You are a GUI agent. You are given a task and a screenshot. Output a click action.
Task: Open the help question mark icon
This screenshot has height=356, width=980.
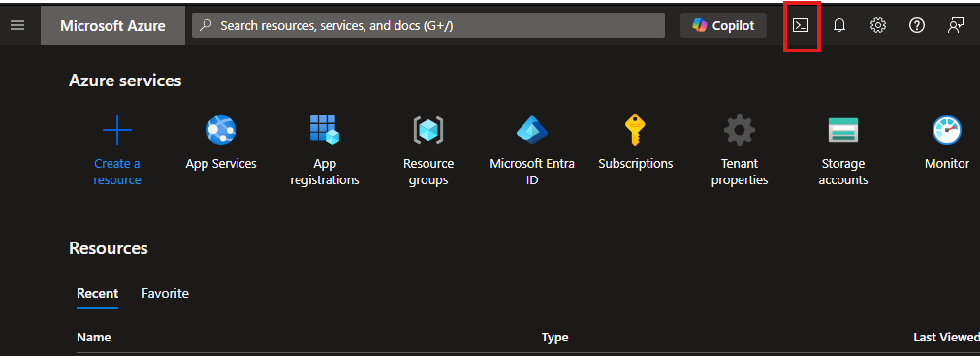[917, 25]
